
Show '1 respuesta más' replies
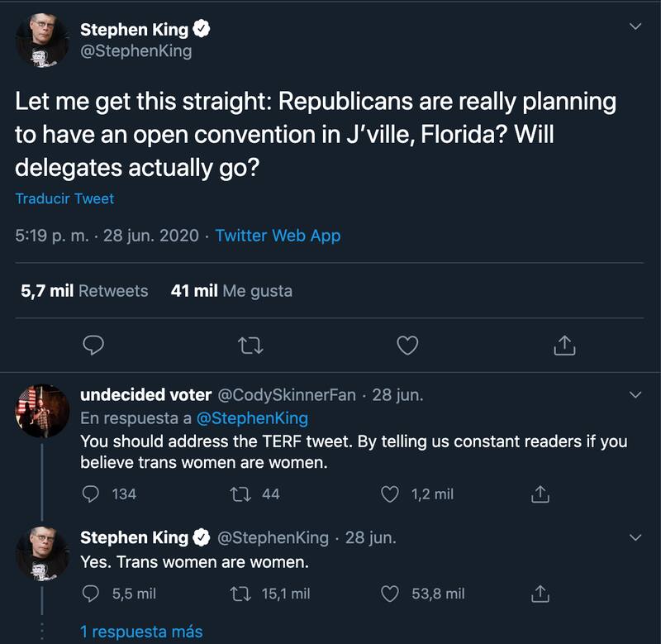pos(140,632)
